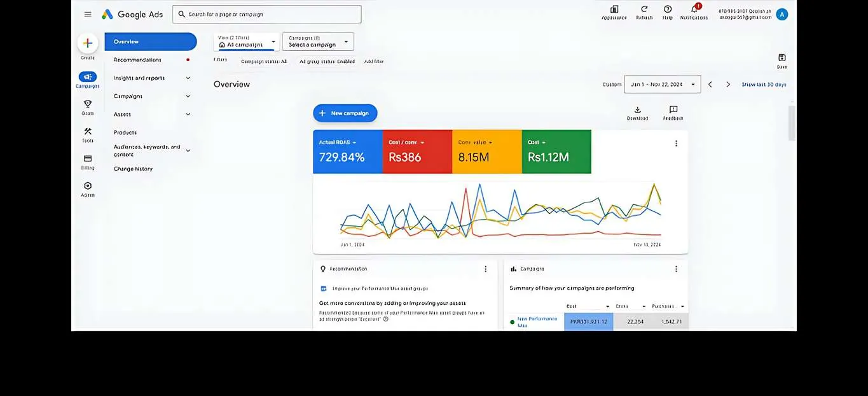Screen dimensions: 868x396
Task: Go to the previous date range arrow
Action: tap(710, 84)
